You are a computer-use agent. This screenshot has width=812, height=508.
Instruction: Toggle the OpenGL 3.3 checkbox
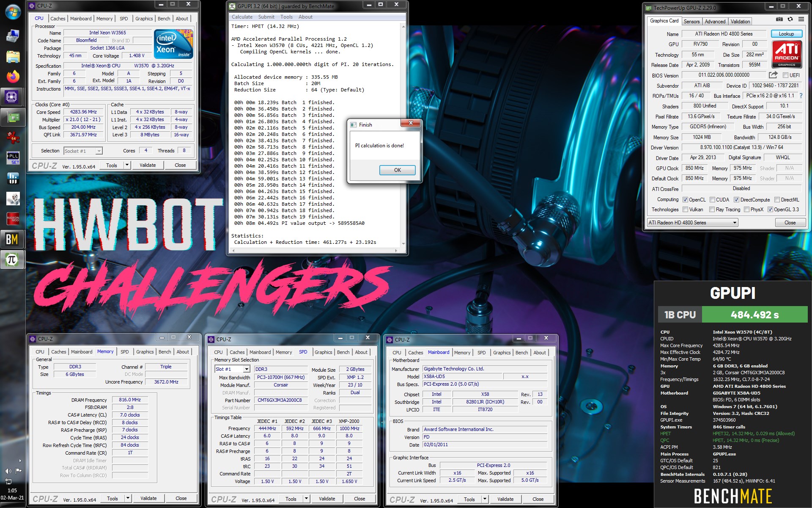[770, 210]
